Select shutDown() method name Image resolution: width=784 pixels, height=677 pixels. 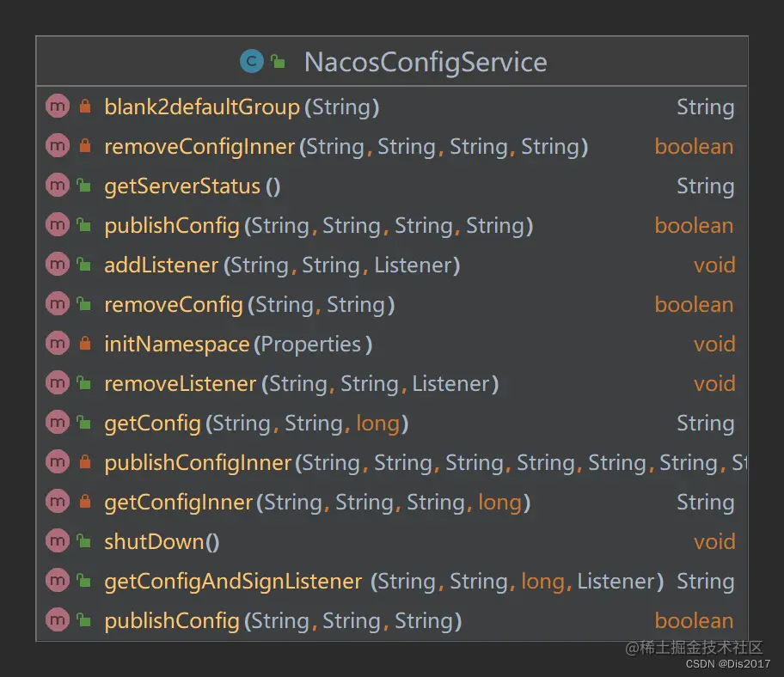click(x=162, y=541)
